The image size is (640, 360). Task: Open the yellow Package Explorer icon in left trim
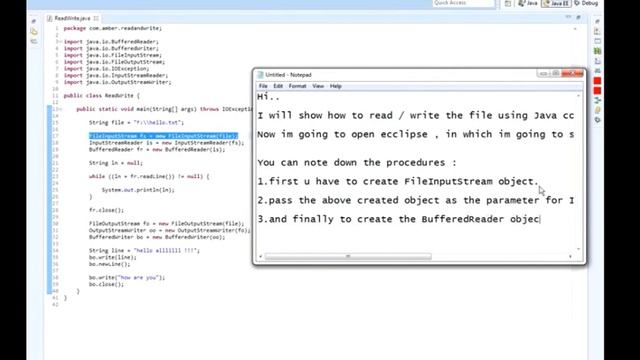pyautogui.click(x=34, y=31)
